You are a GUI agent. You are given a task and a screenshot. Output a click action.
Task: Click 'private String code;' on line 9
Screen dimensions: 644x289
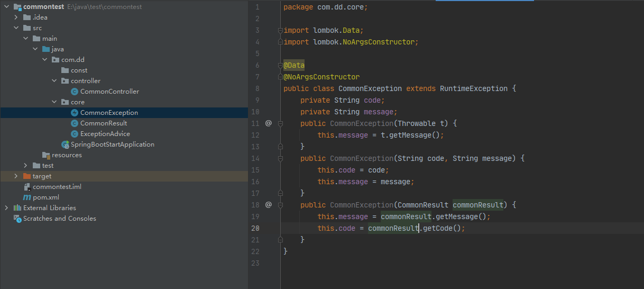(x=343, y=100)
